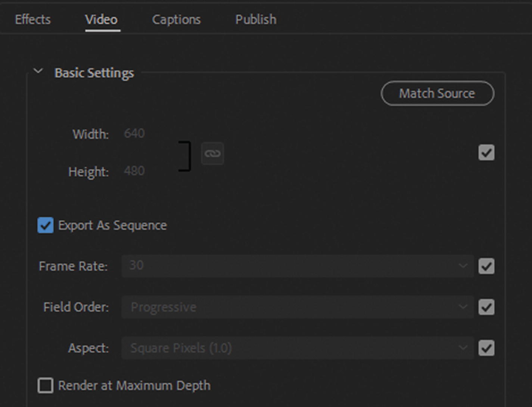Screen dimensions: 532x407
Task: Uncheck match source box beside Frame Rate
Action: point(486,266)
